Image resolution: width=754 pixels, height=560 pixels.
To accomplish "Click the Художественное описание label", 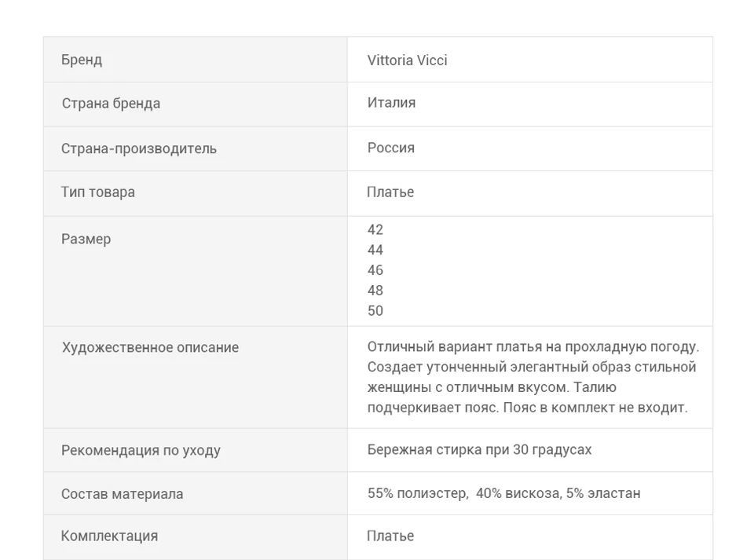I will 151,347.
